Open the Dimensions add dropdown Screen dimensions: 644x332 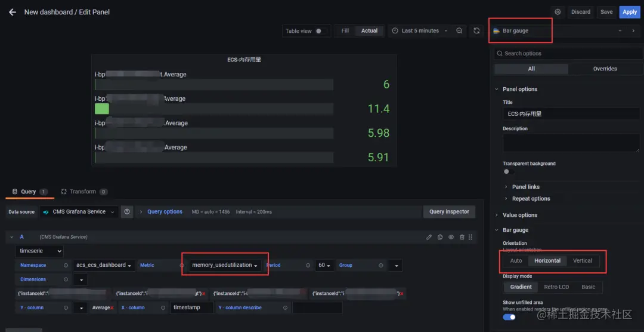[x=80, y=279]
